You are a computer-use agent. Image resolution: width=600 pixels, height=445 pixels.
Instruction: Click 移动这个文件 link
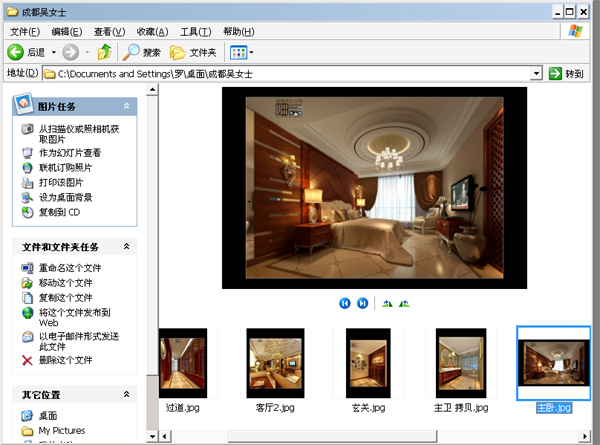point(65,283)
